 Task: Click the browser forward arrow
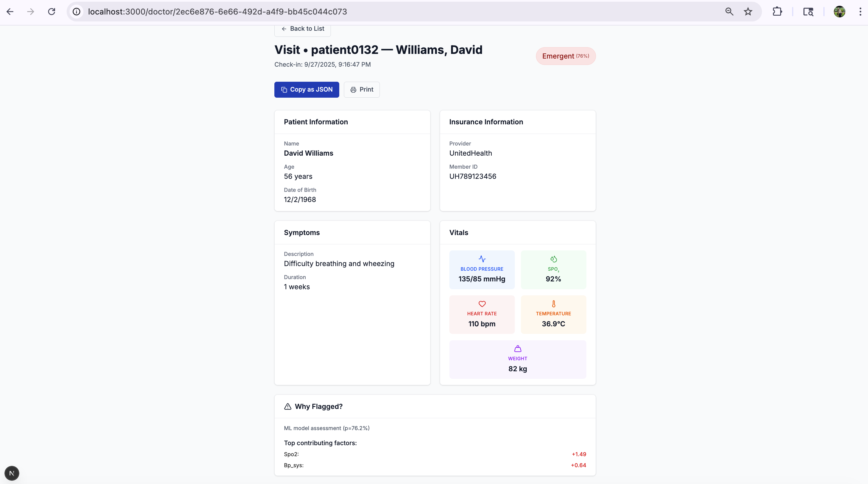(x=31, y=12)
